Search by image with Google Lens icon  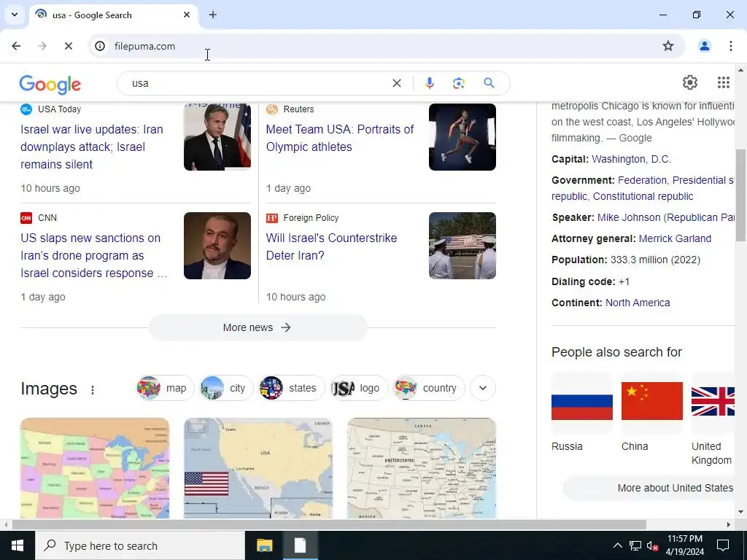tap(458, 83)
